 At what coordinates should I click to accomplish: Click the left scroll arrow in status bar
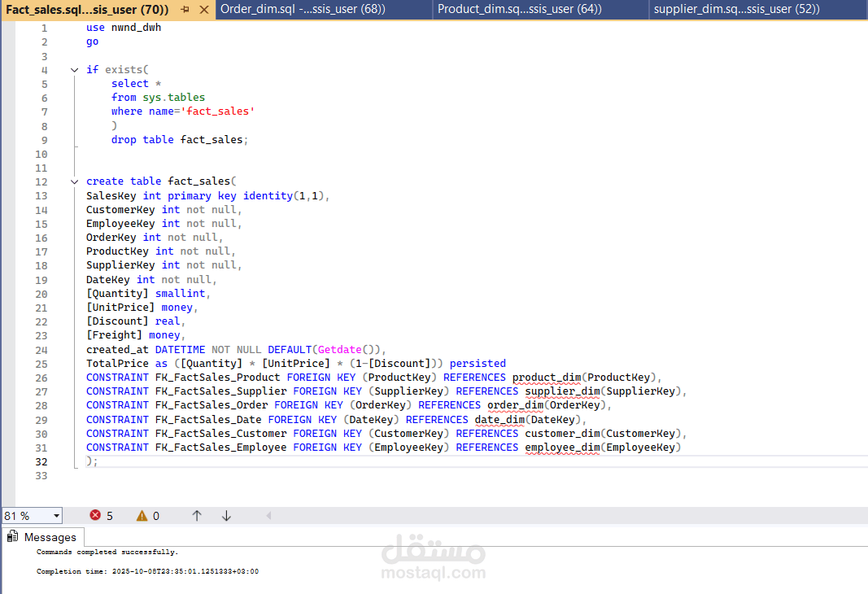click(268, 516)
